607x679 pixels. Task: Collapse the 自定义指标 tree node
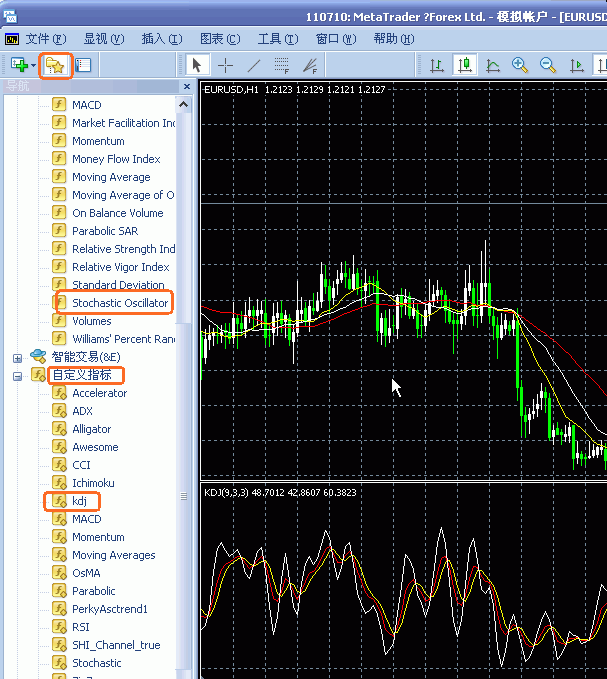point(17,376)
